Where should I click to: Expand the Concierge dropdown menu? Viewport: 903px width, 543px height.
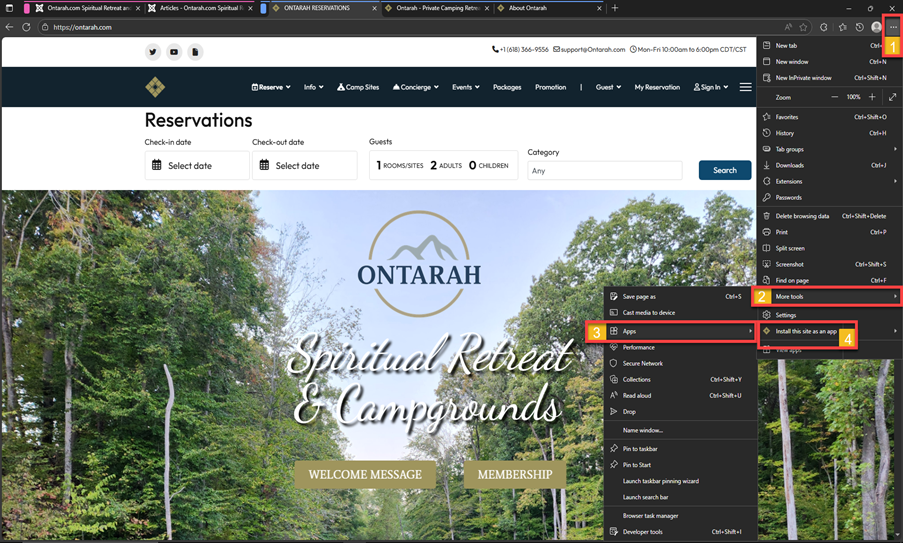pos(416,87)
